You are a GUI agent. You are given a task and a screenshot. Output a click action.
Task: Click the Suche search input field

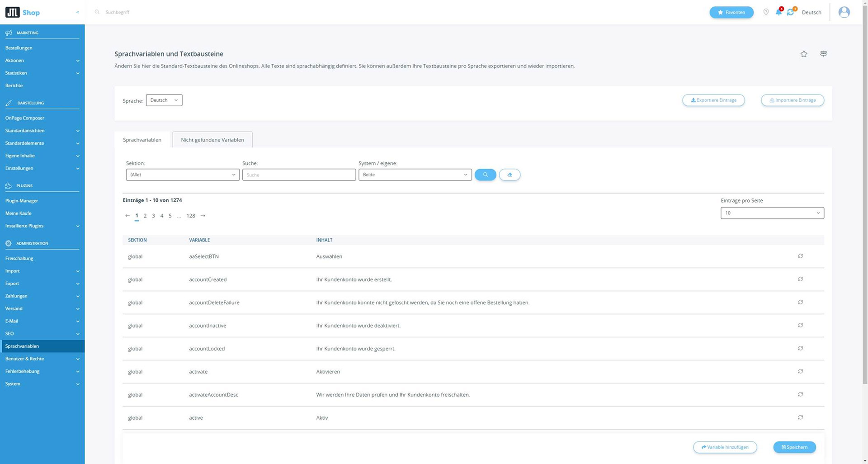pos(299,175)
